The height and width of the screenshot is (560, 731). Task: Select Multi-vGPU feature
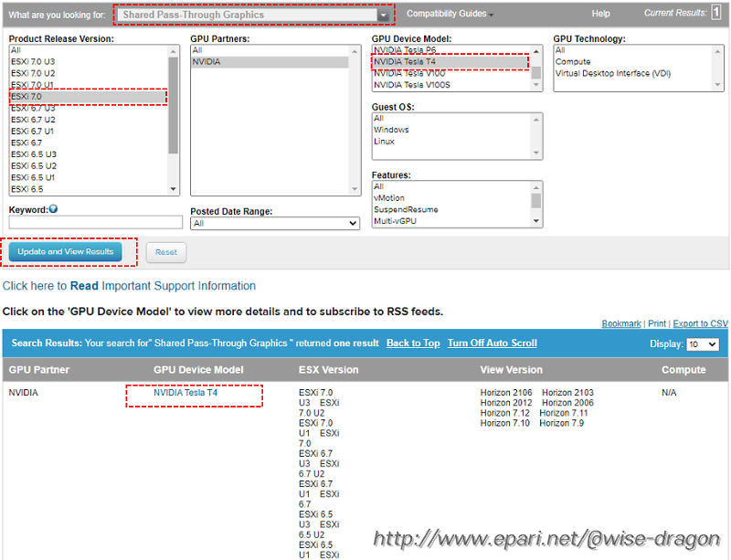[451, 221]
